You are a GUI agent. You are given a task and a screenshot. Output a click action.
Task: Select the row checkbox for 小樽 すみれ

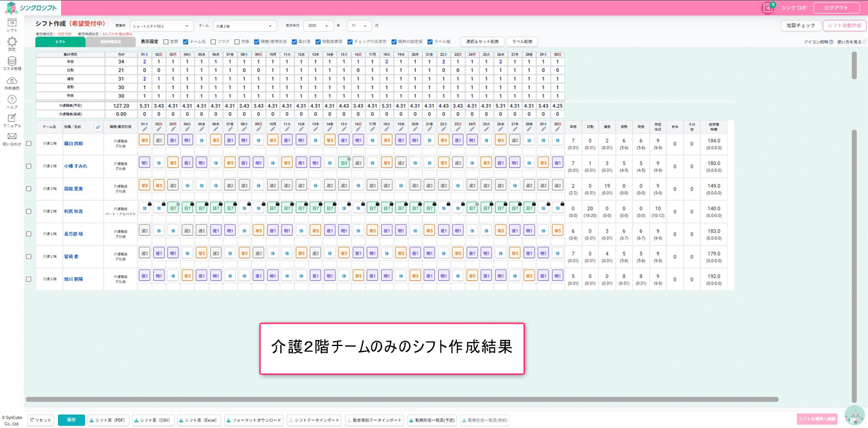28,166
